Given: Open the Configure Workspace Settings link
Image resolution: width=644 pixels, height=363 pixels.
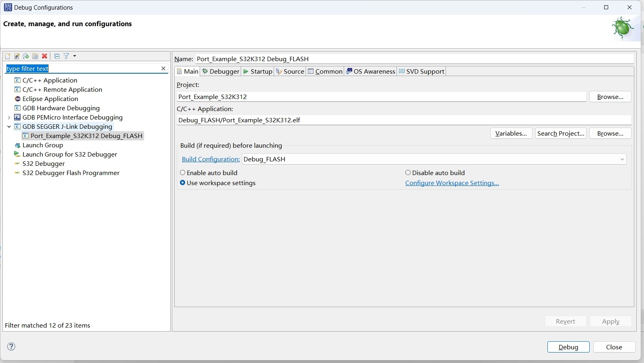Looking at the screenshot, I should click(x=452, y=183).
